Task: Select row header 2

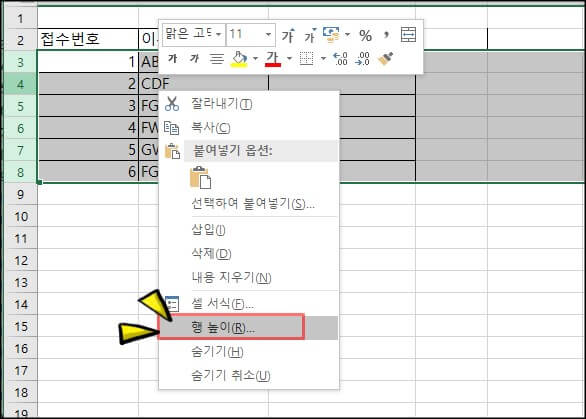Action: point(21,40)
